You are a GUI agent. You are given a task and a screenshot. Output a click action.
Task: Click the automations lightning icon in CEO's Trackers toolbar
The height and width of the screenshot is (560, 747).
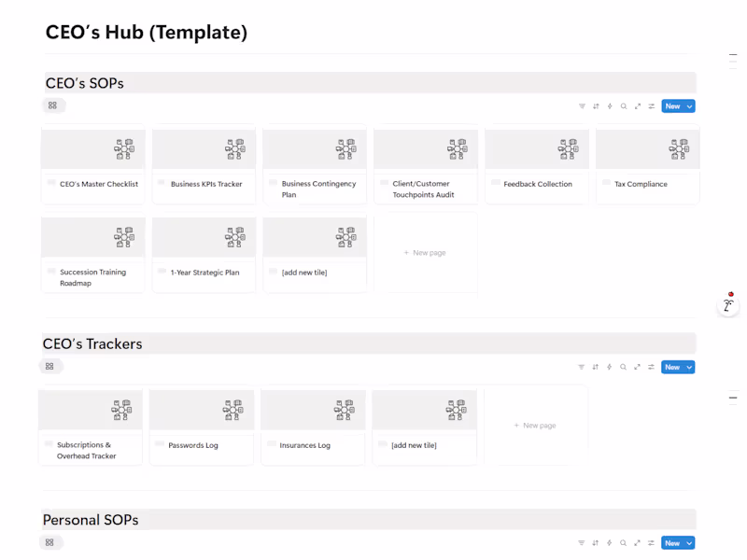[610, 367]
